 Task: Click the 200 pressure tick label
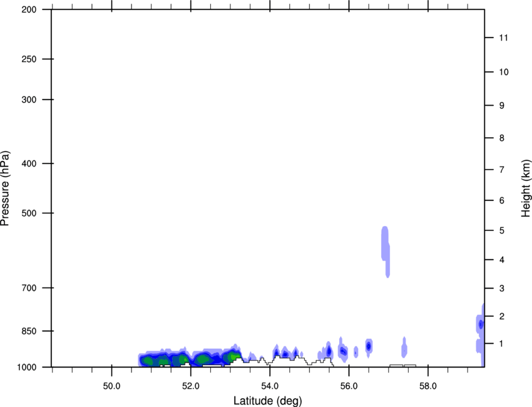pos(29,9)
